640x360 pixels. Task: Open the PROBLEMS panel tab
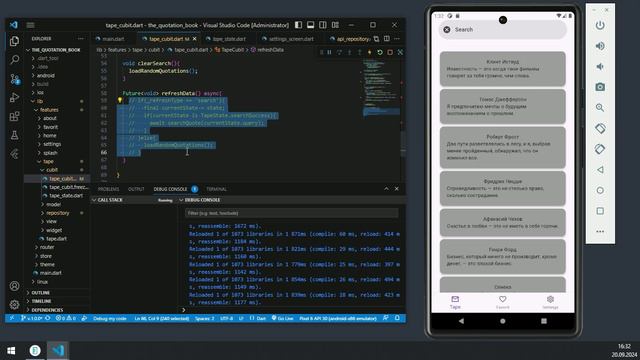click(x=109, y=189)
